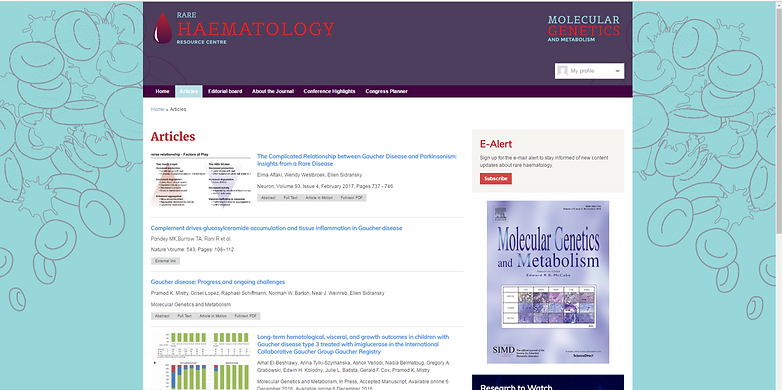Select the Articles menu tab

[x=189, y=91]
